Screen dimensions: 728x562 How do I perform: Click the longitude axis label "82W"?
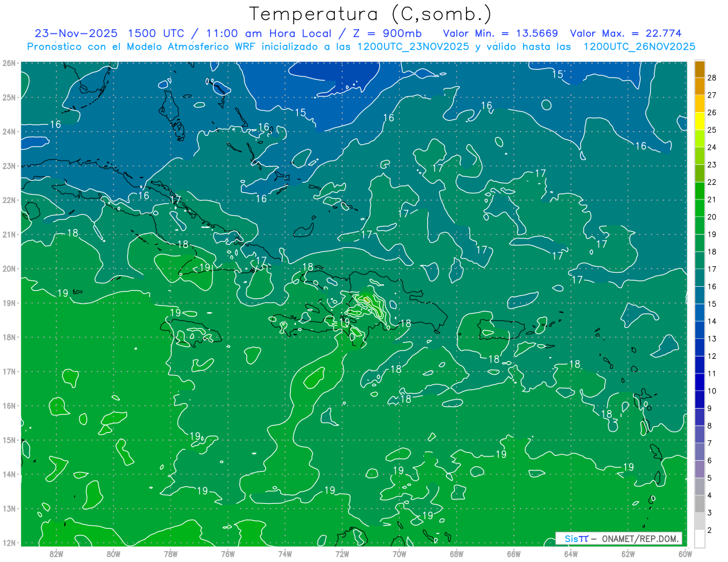56,554
